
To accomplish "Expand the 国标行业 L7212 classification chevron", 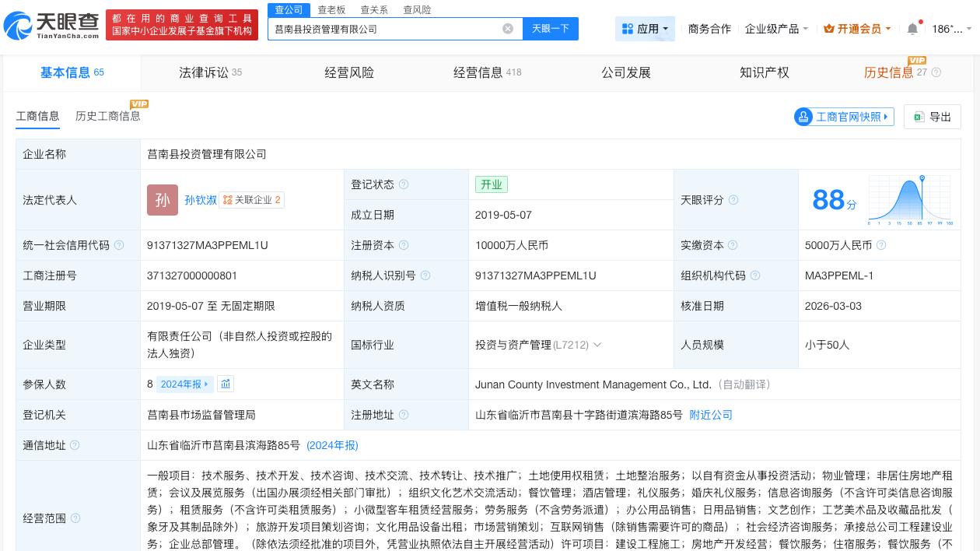I will click(597, 345).
